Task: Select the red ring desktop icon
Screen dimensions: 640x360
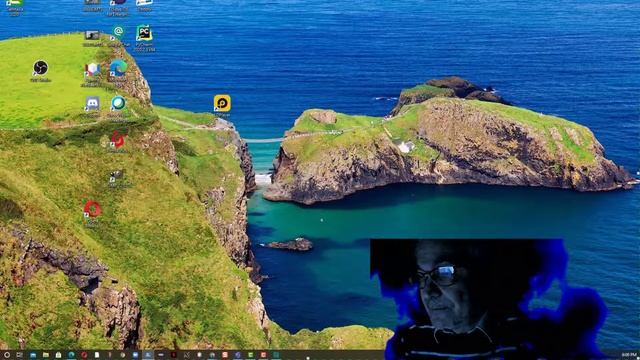Action: click(92, 209)
